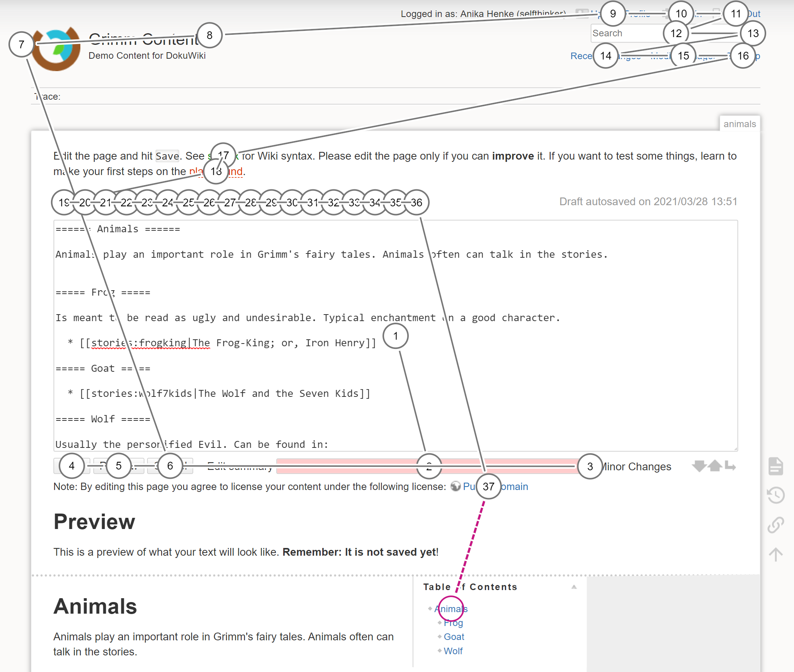Image resolution: width=794 pixels, height=672 pixels.
Task: Click the curved return-arrow icon near Minor Changes
Action: tap(729, 466)
